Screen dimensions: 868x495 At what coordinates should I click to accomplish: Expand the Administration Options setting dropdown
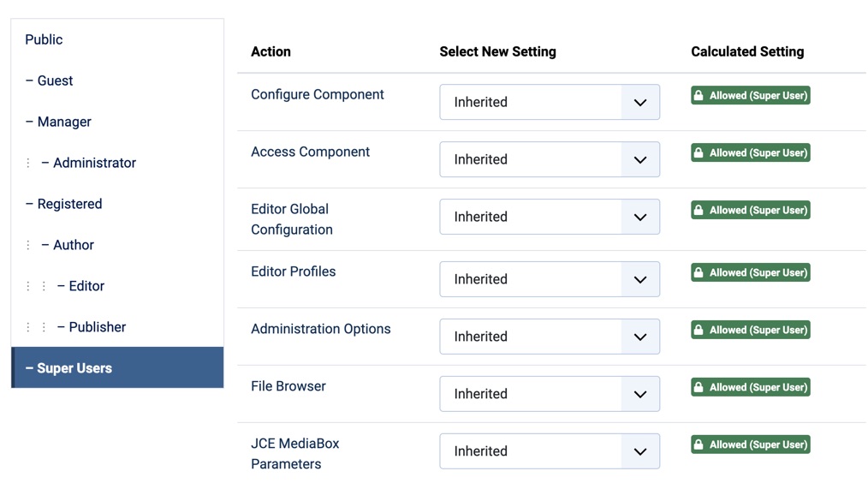coord(550,337)
